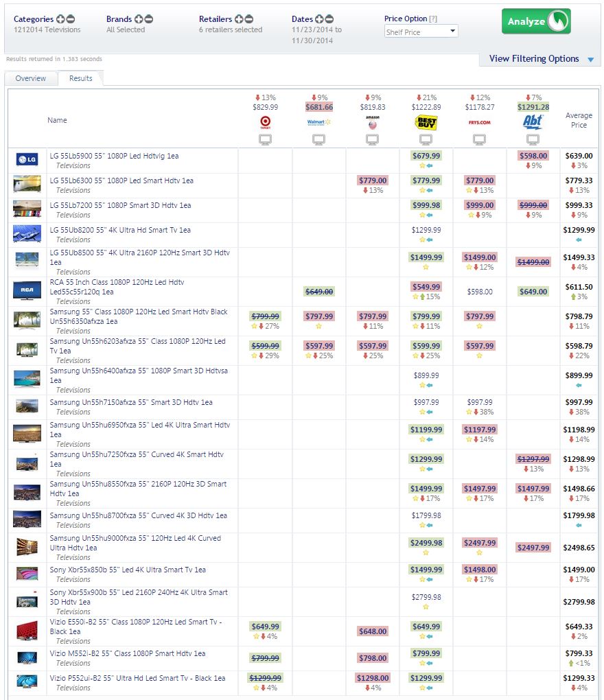
Task: Click the Name column header
Action: pyautogui.click(x=57, y=120)
